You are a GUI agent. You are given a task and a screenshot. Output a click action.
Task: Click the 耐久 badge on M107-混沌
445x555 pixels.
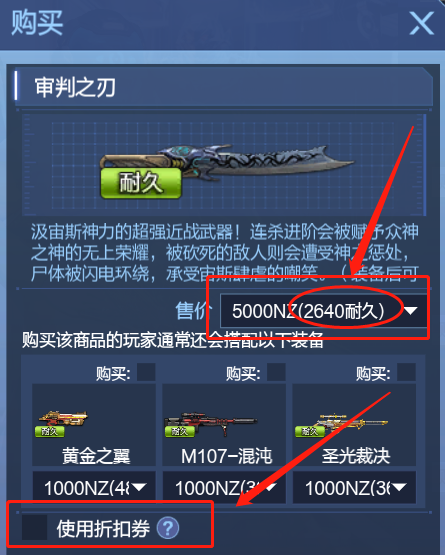[179, 431]
